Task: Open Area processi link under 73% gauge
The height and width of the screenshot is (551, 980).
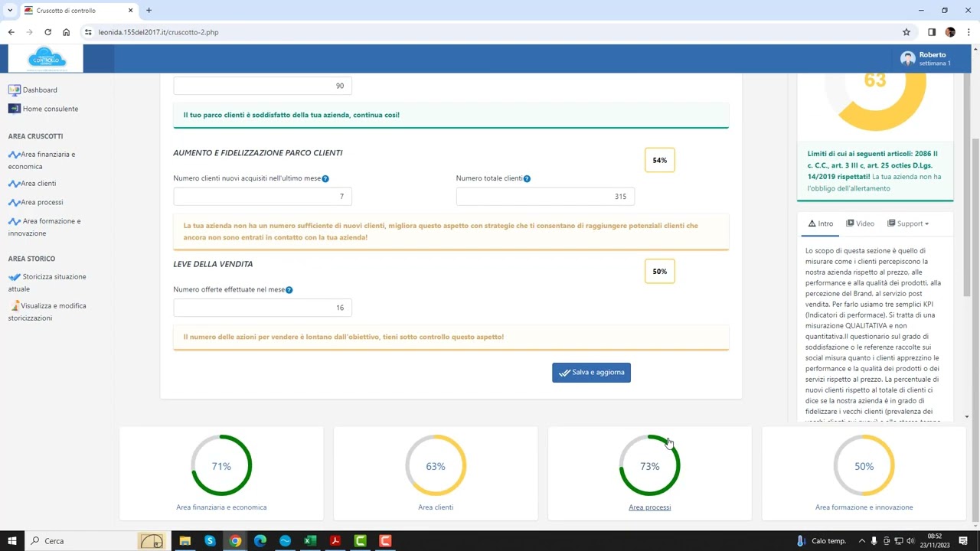Action: (x=649, y=507)
